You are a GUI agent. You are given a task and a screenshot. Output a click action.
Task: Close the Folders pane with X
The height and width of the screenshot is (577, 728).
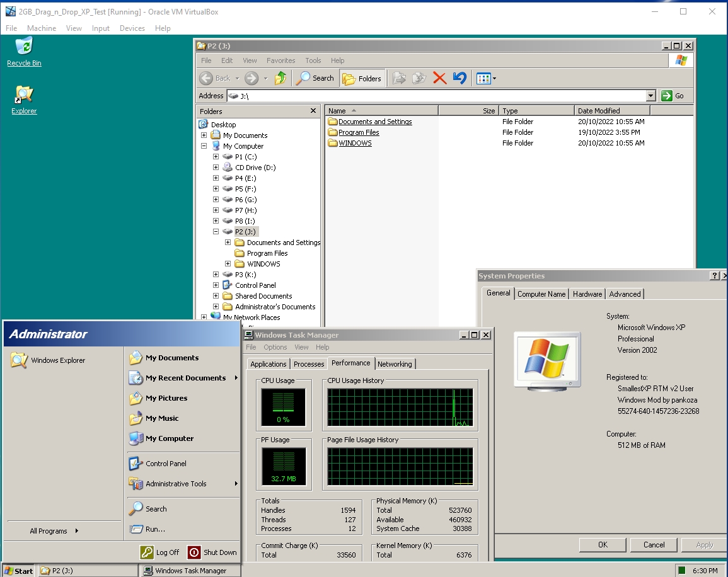click(313, 111)
